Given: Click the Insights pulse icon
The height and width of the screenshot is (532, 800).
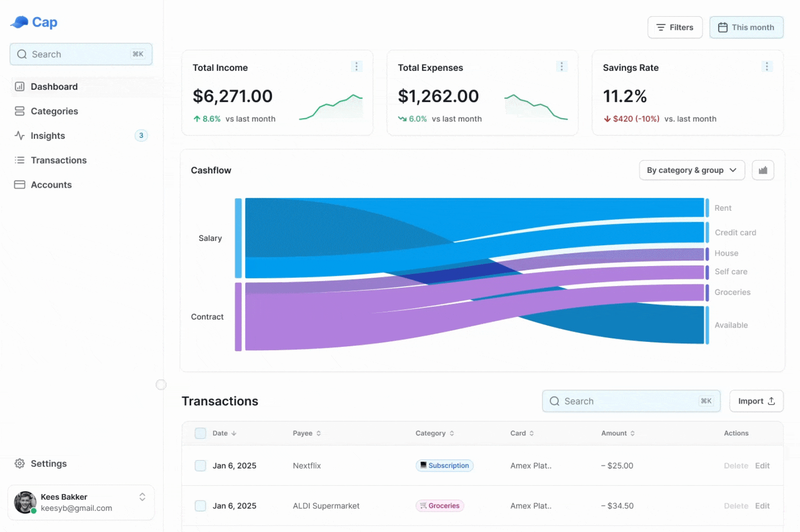Looking at the screenshot, I should pos(20,135).
